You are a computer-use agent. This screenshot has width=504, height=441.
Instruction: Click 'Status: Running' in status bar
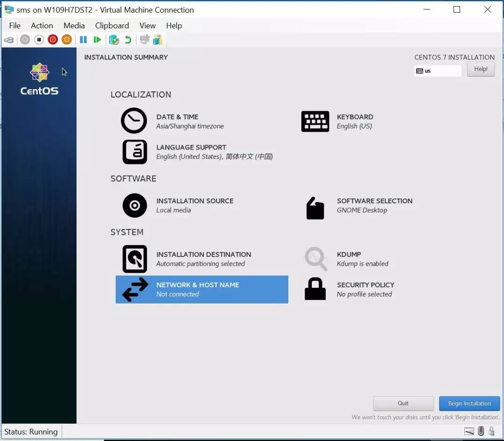coord(31,432)
